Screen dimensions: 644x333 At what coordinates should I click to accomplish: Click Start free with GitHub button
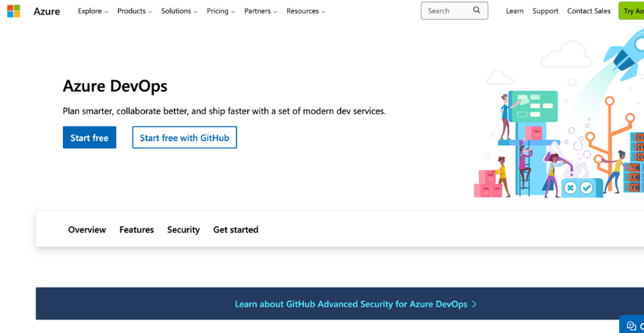point(184,138)
